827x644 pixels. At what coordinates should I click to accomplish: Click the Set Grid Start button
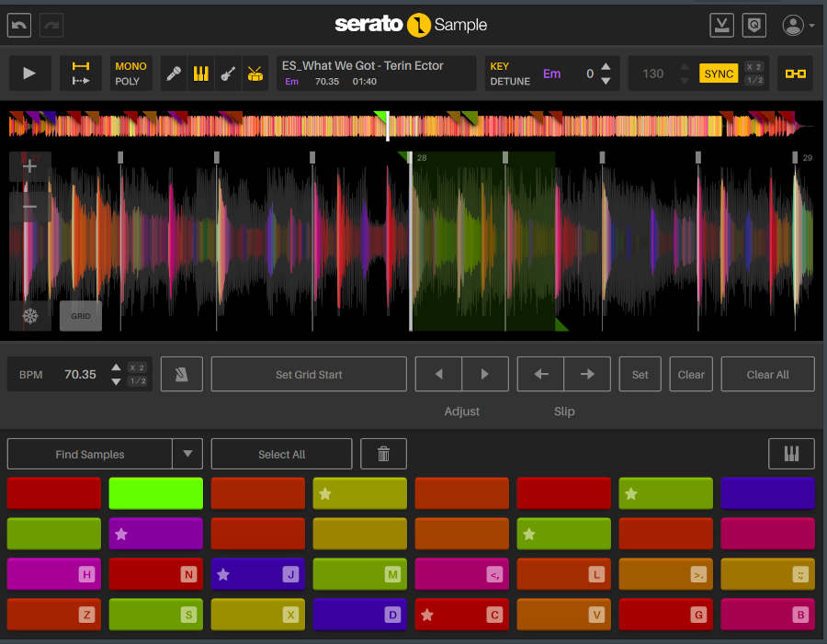coord(309,375)
